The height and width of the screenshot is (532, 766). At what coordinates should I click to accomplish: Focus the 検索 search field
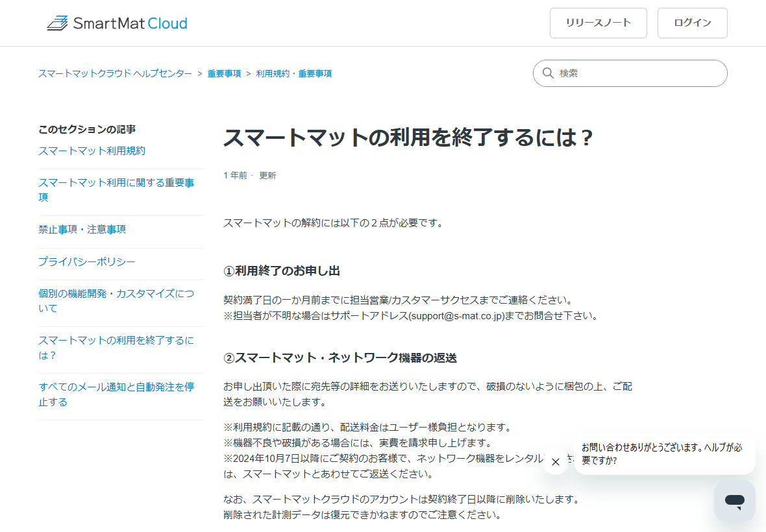coord(630,73)
